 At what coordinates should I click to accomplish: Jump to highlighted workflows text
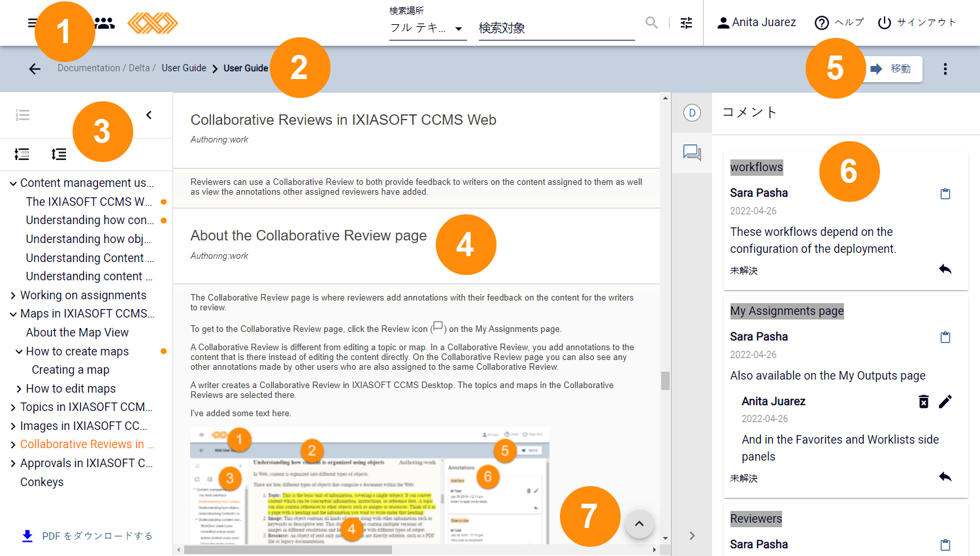point(756,167)
